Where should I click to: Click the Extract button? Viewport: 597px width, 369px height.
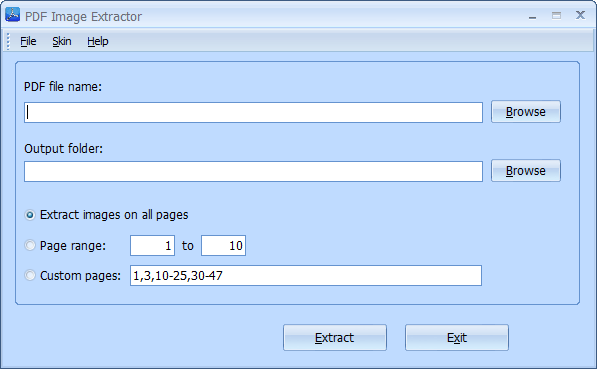pyautogui.click(x=335, y=337)
